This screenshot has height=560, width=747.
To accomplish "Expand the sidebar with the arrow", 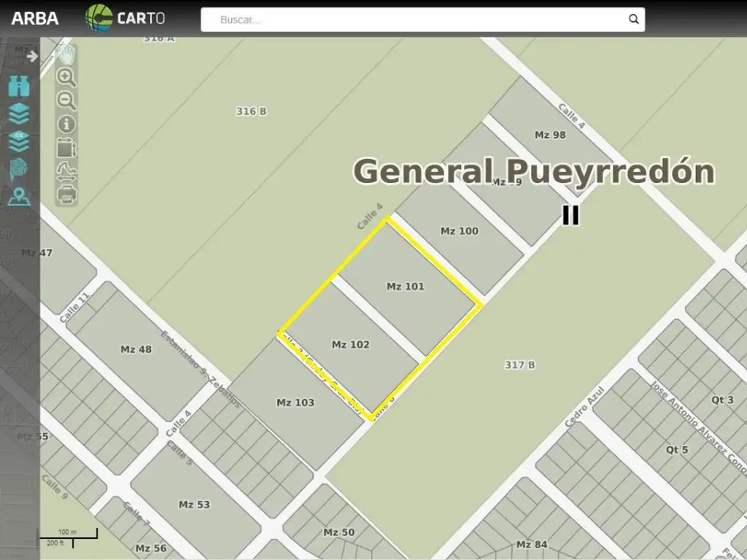I will click(32, 56).
